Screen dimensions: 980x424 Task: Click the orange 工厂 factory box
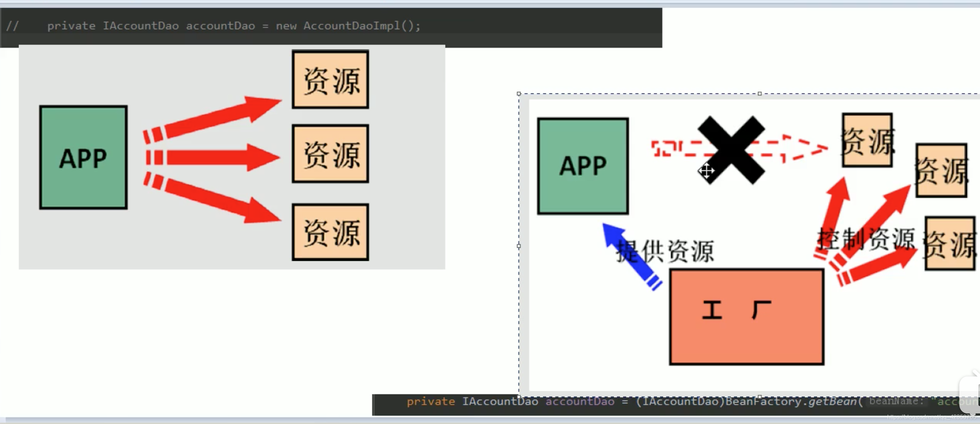747,317
